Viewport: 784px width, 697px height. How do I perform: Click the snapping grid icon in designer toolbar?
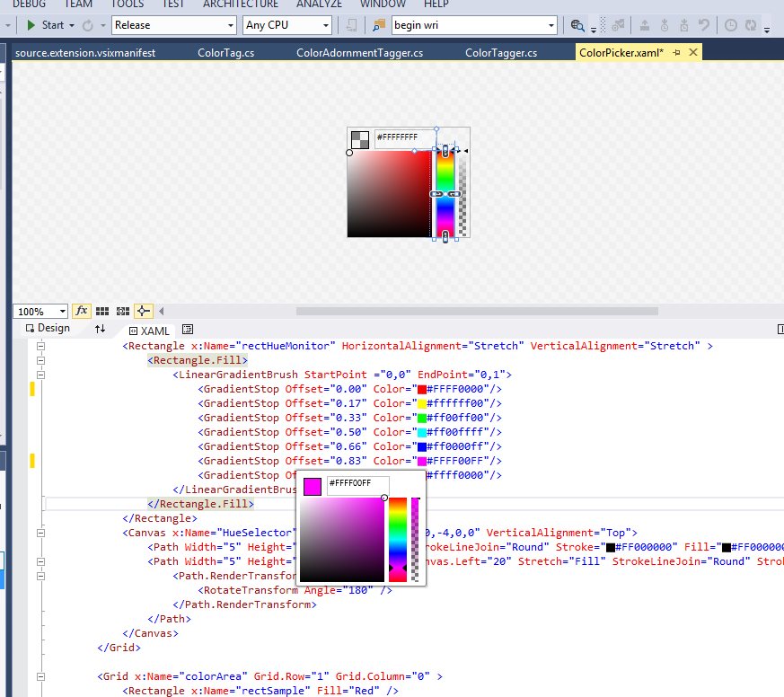(x=102, y=311)
